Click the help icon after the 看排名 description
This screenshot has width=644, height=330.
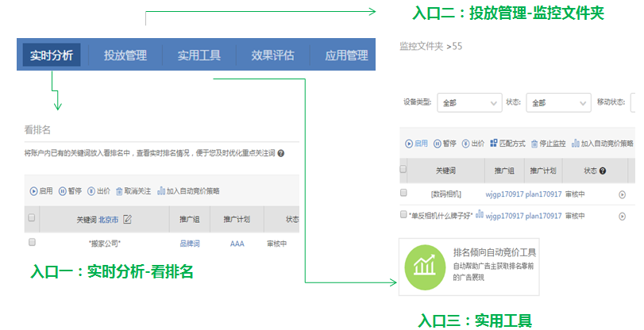click(x=281, y=153)
